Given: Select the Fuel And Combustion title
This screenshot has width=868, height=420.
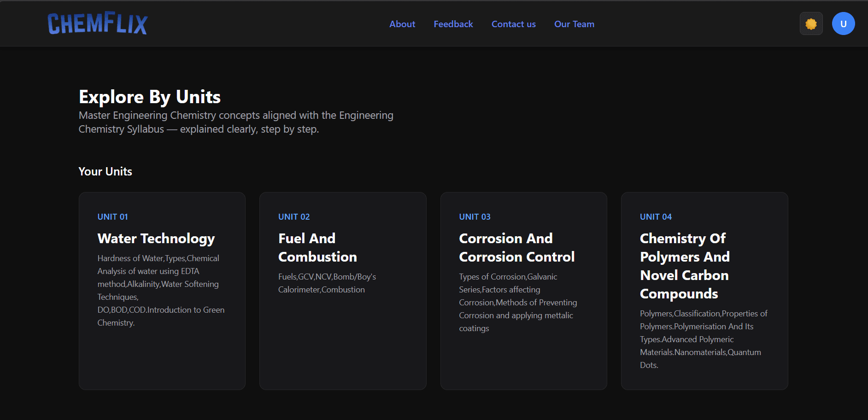Looking at the screenshot, I should pyautogui.click(x=317, y=248).
